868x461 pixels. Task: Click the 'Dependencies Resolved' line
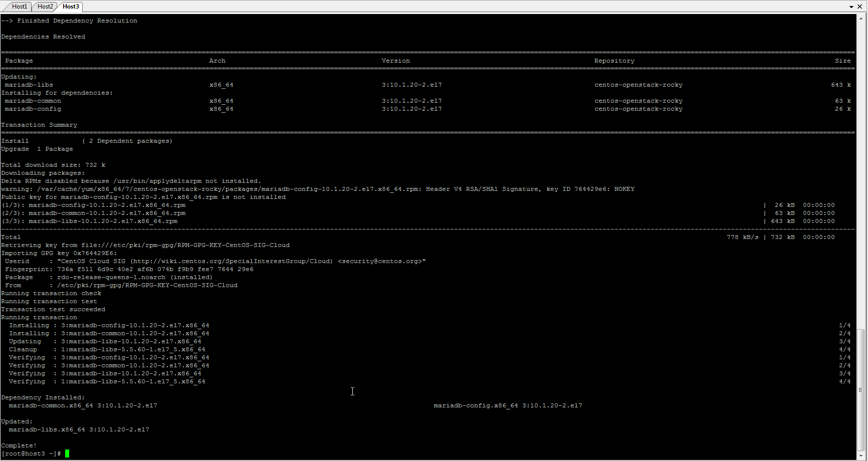tap(43, 37)
